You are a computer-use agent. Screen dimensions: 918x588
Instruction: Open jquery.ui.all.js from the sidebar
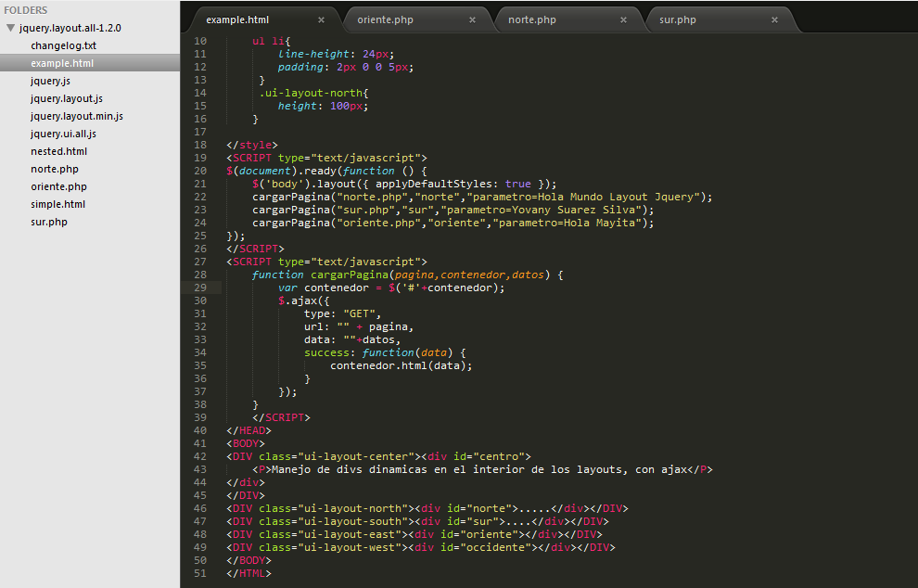65,134
